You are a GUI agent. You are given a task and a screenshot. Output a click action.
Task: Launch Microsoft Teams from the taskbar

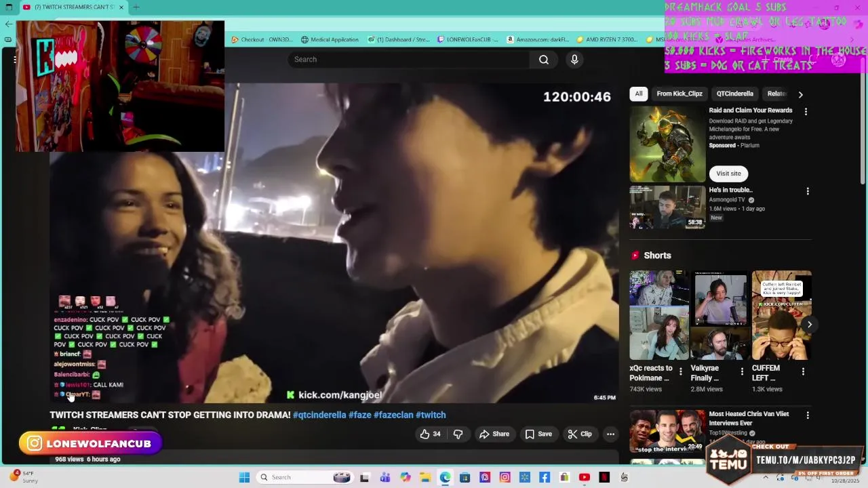point(385,477)
